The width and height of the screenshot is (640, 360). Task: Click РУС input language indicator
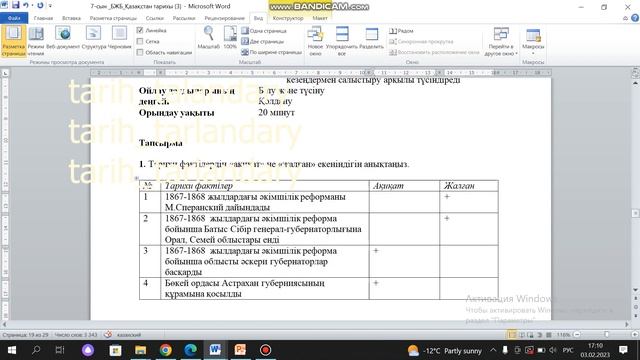pos(568,350)
